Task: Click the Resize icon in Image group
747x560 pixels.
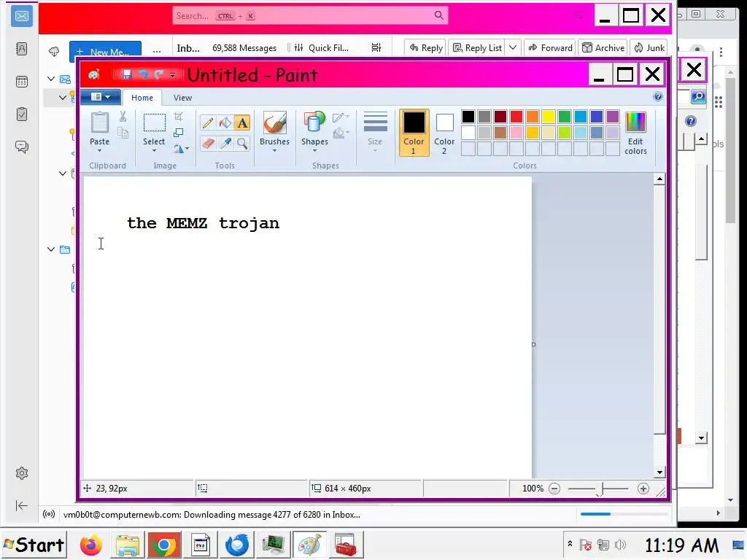Action: [178, 133]
